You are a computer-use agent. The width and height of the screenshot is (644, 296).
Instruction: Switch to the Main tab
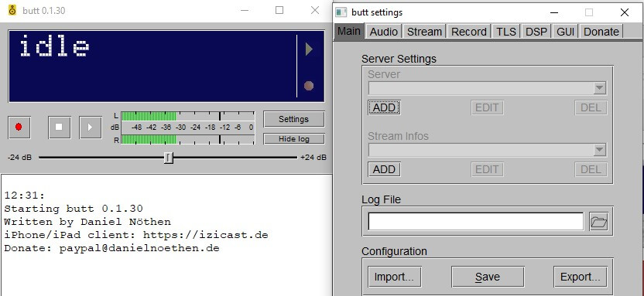pyautogui.click(x=348, y=31)
